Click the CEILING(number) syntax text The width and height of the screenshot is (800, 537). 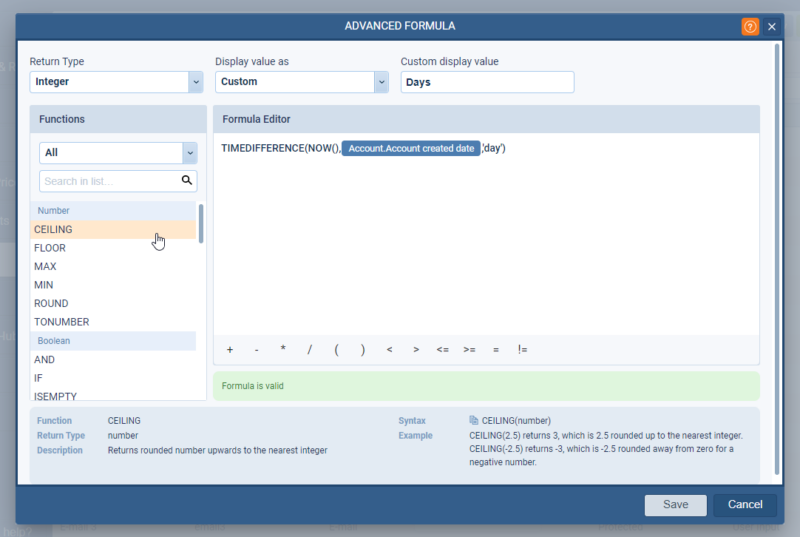tap(516, 421)
